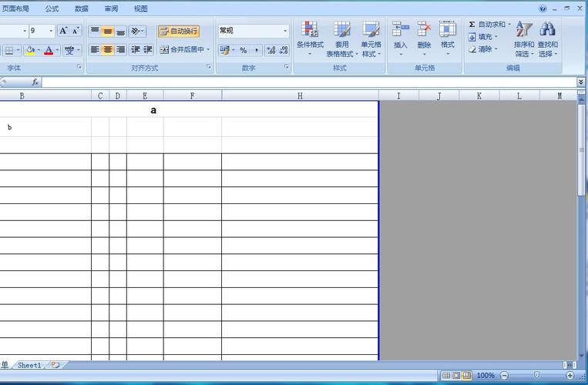Open 套用表格格式 table format gallery
Image resolution: width=588 pixels, height=385 pixels.
click(341, 39)
